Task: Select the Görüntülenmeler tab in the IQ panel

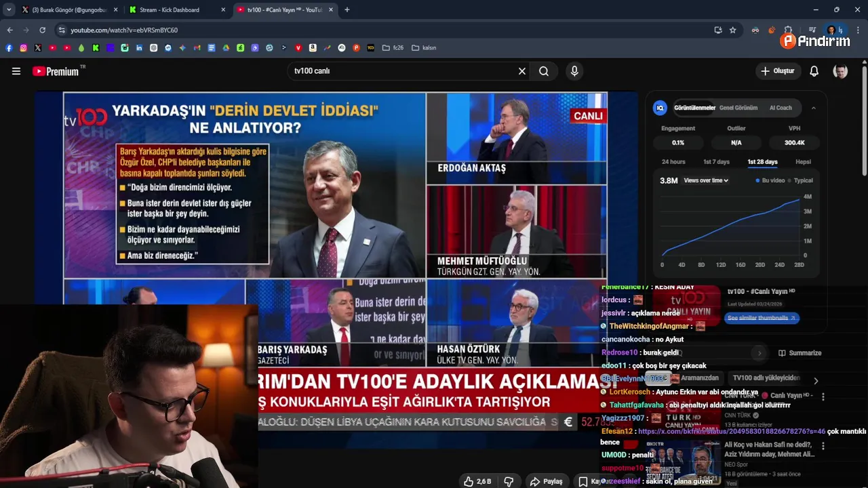Action: [694, 108]
